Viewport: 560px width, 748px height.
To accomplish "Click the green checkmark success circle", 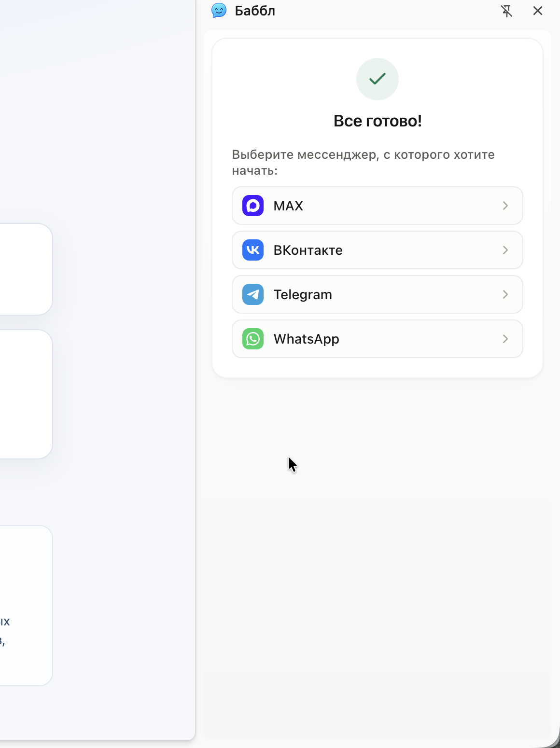I will (x=378, y=79).
